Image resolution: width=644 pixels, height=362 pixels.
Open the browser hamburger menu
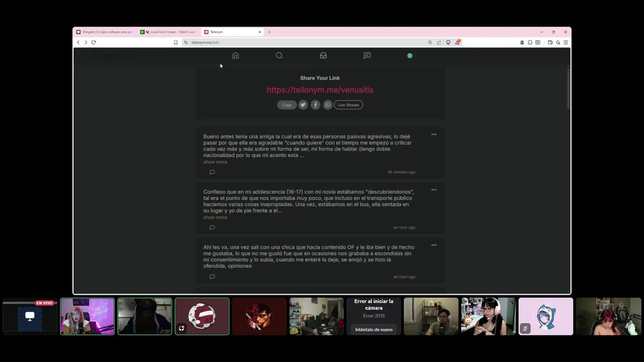click(x=566, y=42)
